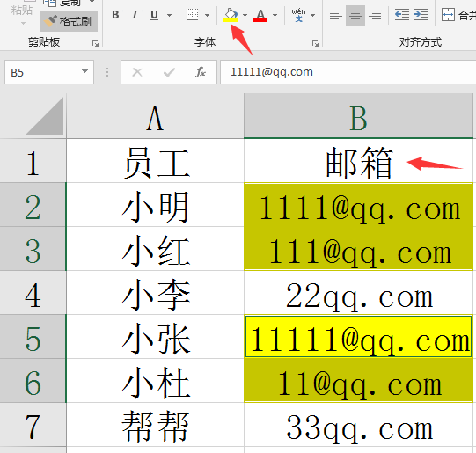Toggle bold formatting
Screen dimensions: 476x453
tap(115, 15)
